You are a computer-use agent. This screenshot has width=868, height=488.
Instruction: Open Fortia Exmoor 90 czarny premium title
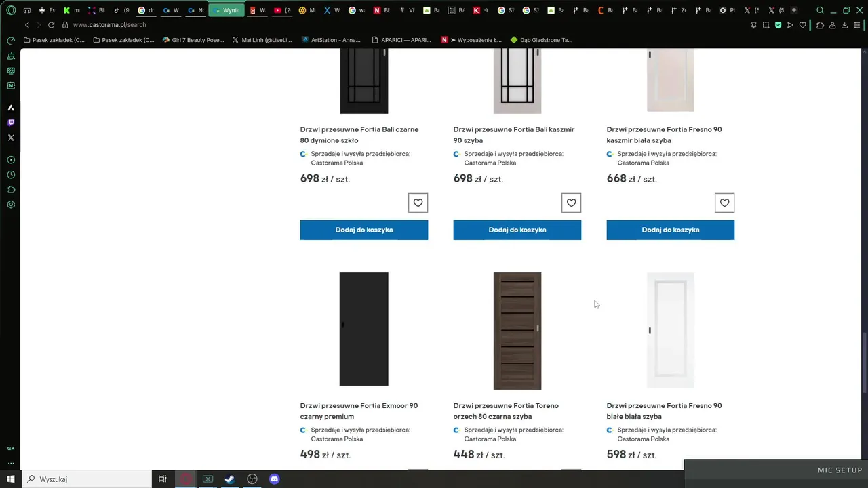359,411
